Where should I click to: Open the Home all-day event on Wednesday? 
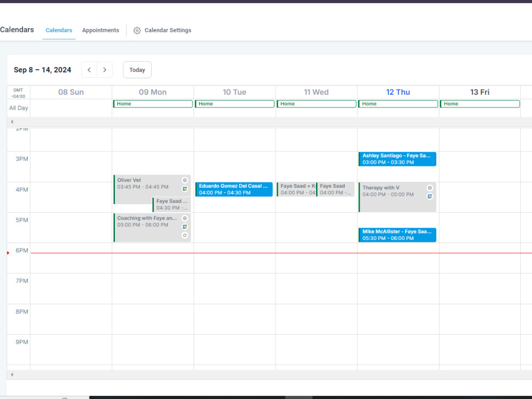click(316, 104)
